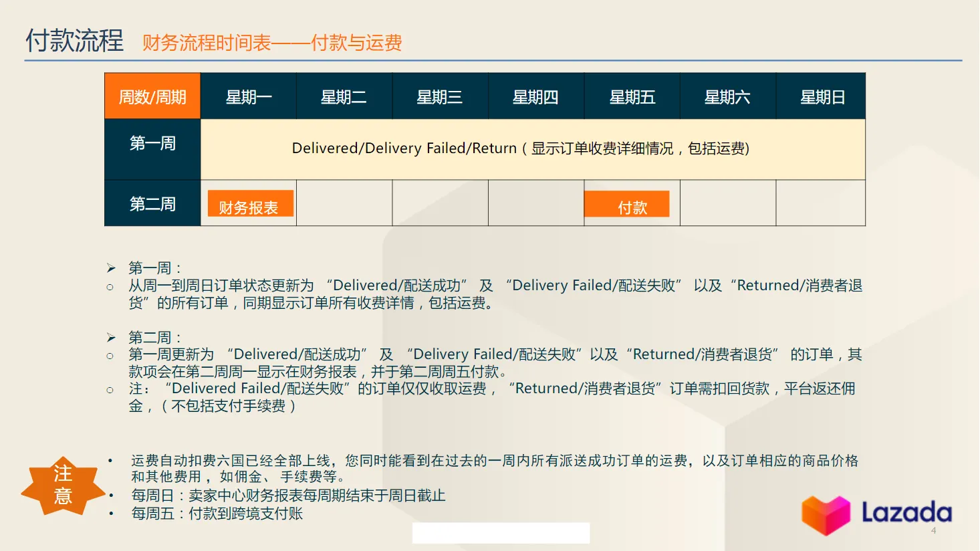Click the circle bullet beside 注 note
Image resolution: width=980 pixels, height=551 pixels.
point(111,389)
